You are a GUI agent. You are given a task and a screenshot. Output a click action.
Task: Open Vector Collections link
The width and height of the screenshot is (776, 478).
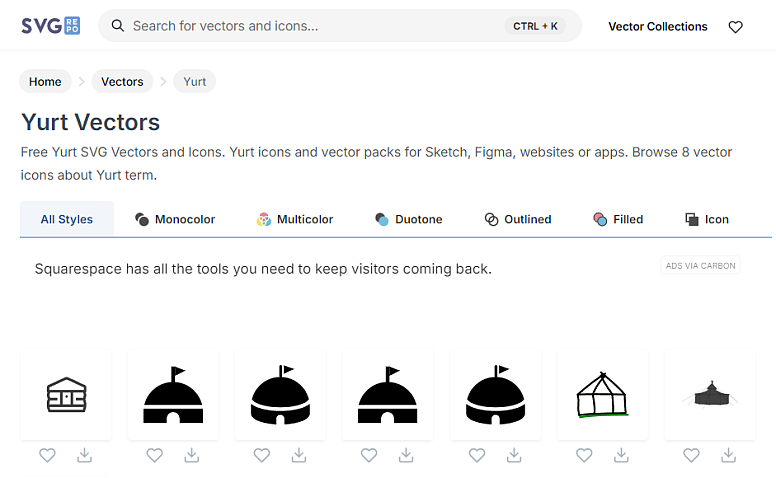click(658, 27)
